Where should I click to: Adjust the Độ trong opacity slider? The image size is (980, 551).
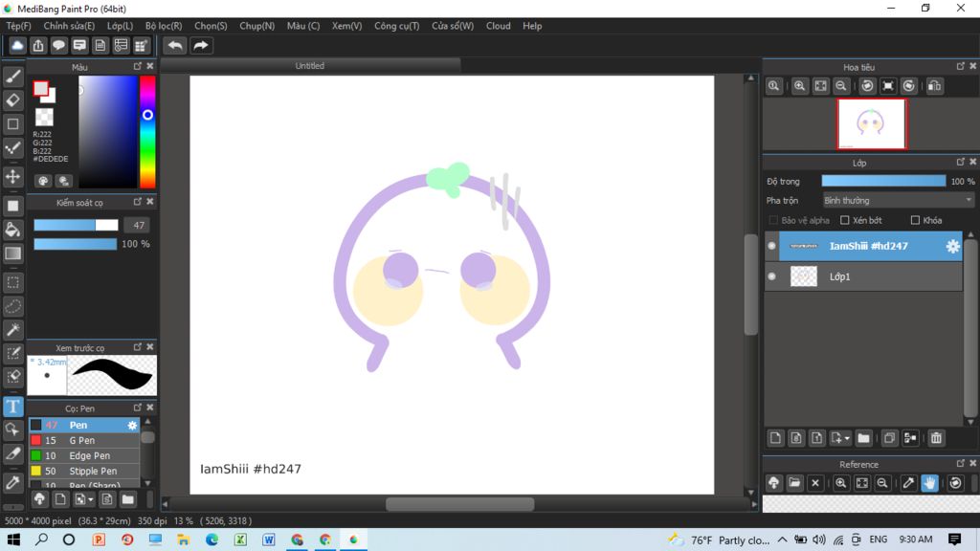(883, 181)
